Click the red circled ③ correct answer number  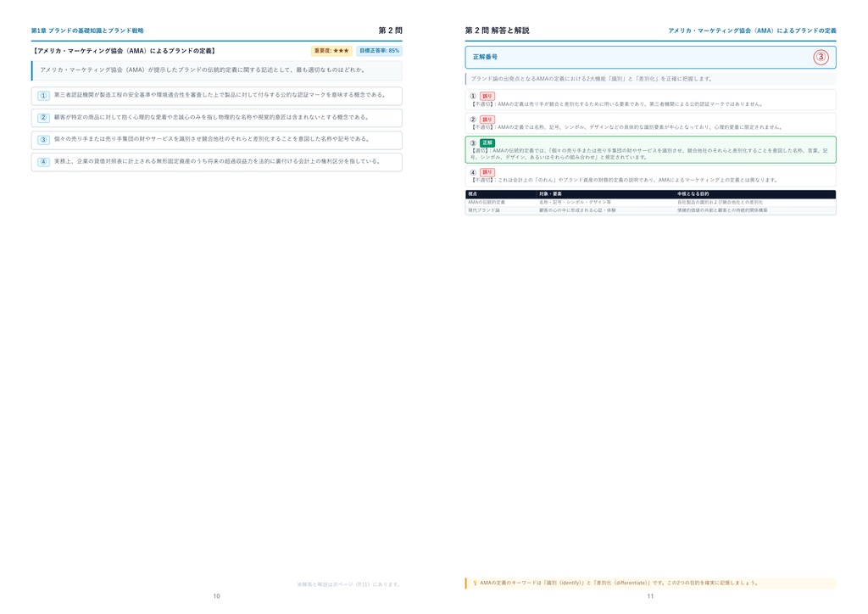[821, 57]
